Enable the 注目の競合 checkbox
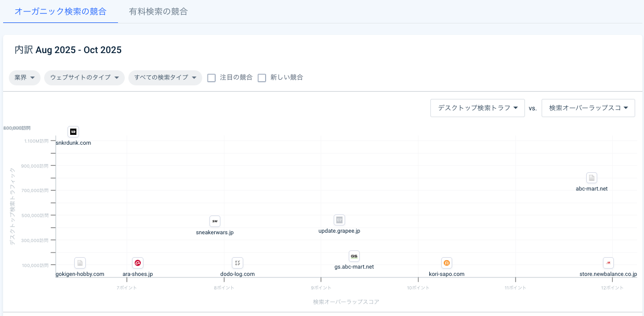Image resolution: width=644 pixels, height=316 pixels. [212, 78]
